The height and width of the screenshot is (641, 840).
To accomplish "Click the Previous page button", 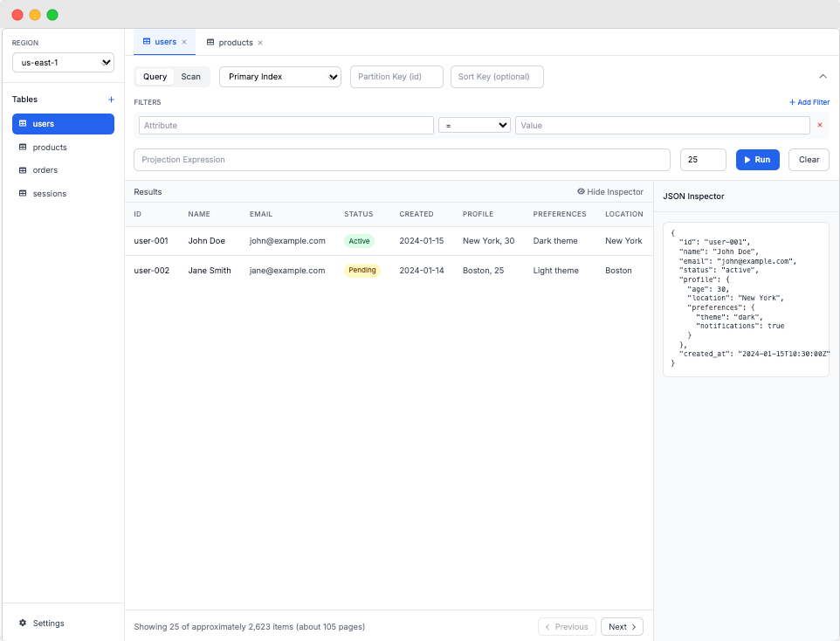I will click(567, 626).
